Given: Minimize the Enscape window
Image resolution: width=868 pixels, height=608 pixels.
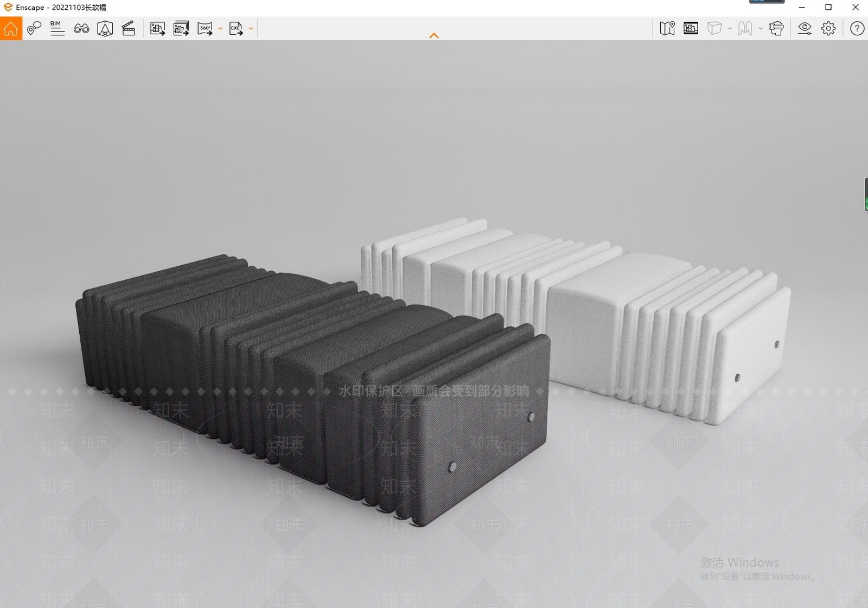Looking at the screenshot, I should coord(802,8).
